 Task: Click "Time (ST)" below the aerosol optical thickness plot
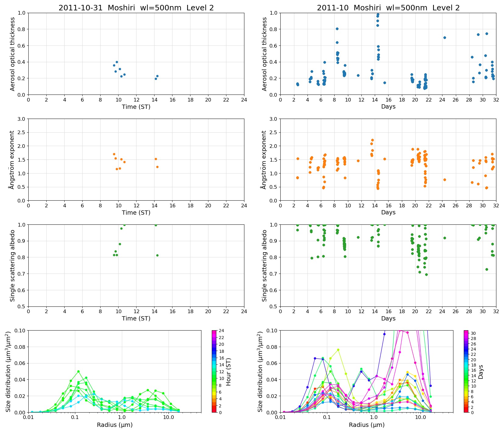[136, 107]
